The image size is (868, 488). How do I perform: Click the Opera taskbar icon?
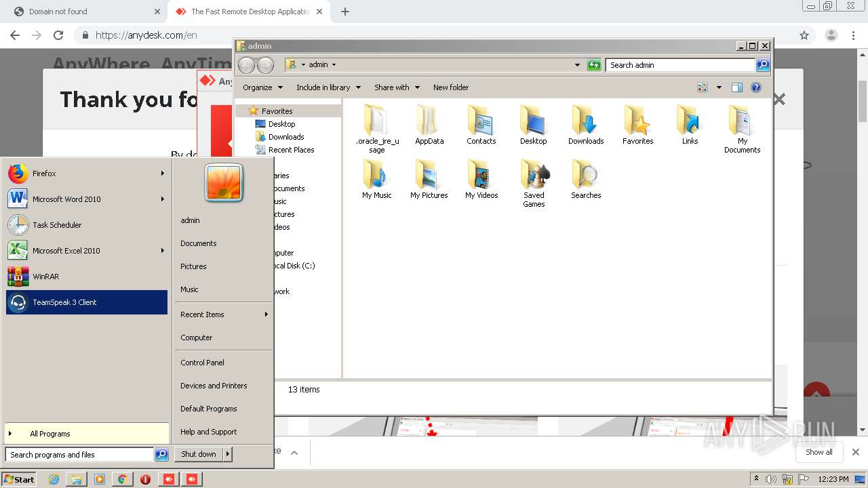[145, 479]
